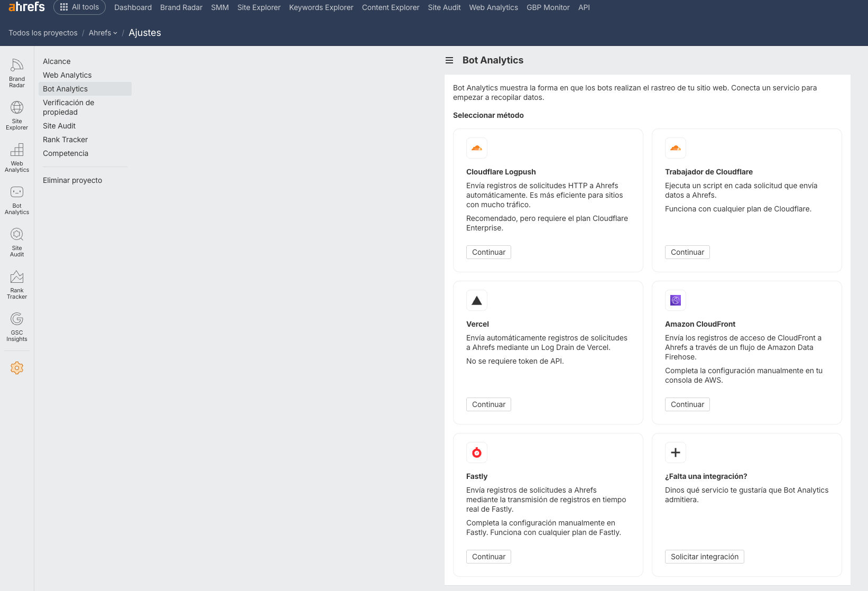Select Bot Analytics in settings list

click(x=85, y=89)
